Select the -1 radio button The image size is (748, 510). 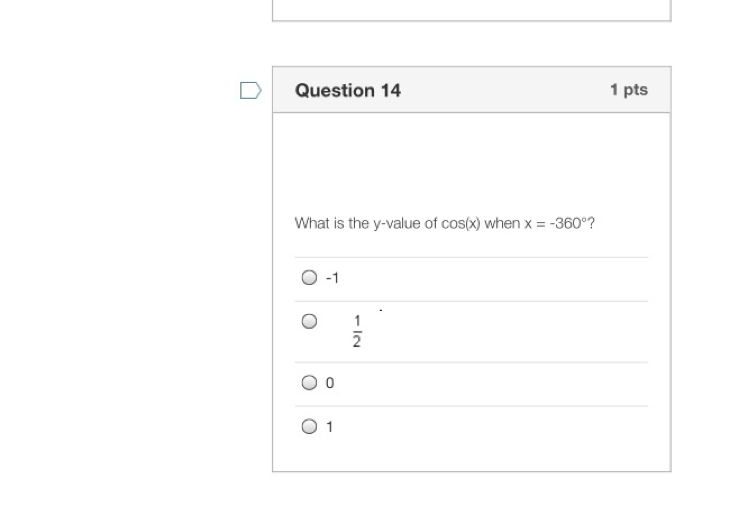coord(310,278)
